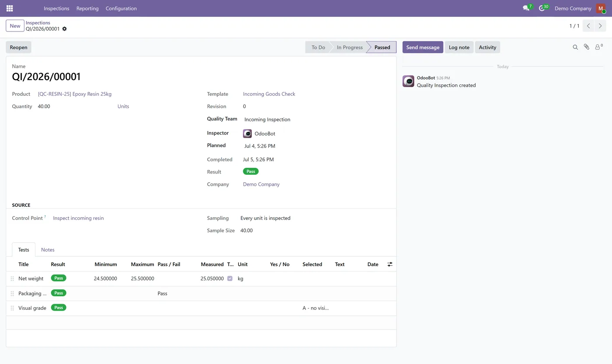Grab the Packaging row drag handle
612x364 pixels.
coord(12,294)
